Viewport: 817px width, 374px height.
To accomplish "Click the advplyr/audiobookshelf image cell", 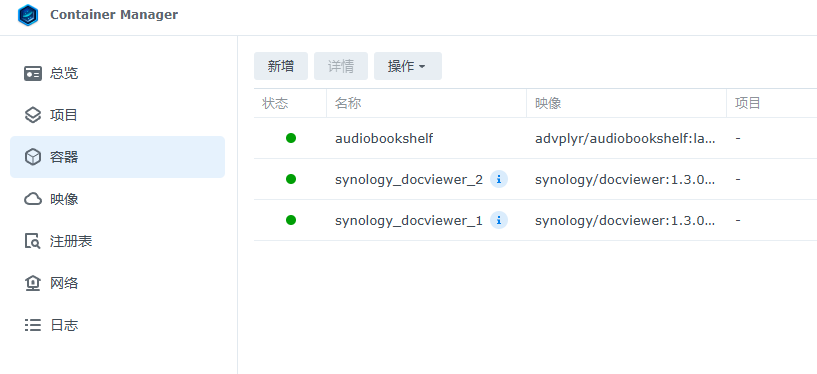I will coord(625,139).
